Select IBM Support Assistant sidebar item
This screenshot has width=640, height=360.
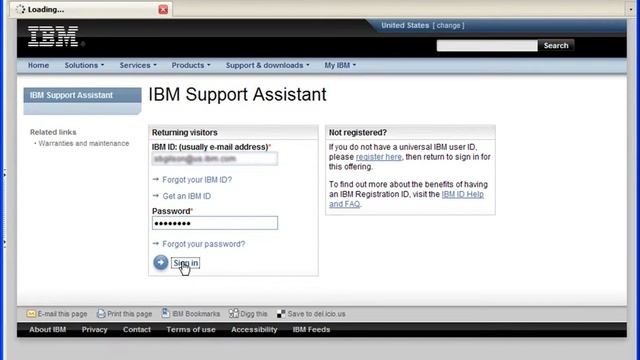pyautogui.click(x=82, y=95)
